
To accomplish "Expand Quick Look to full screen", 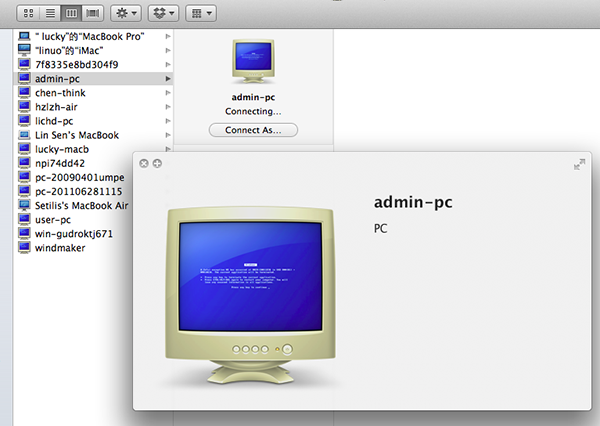I will pyautogui.click(x=579, y=164).
